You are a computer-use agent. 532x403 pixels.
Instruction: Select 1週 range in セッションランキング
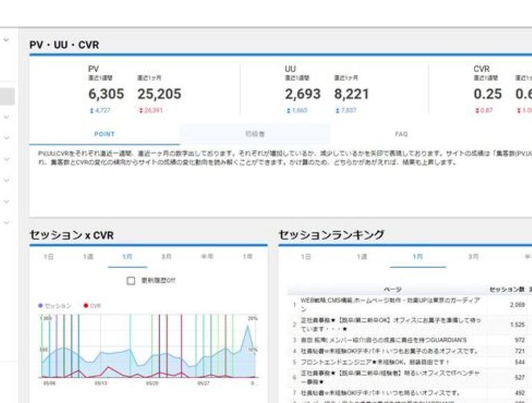(361, 257)
